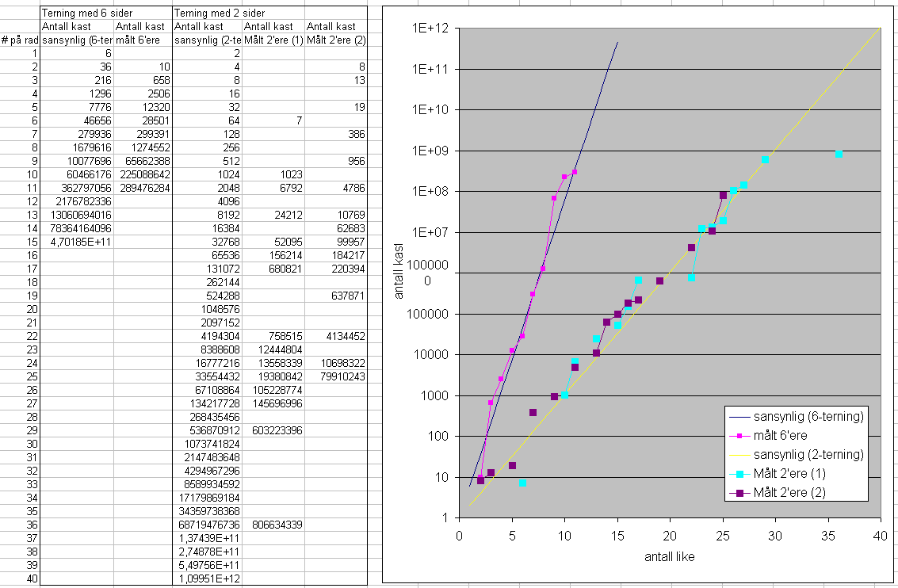Click cell containing 658
This screenshot has width=898, height=588.
(x=143, y=80)
